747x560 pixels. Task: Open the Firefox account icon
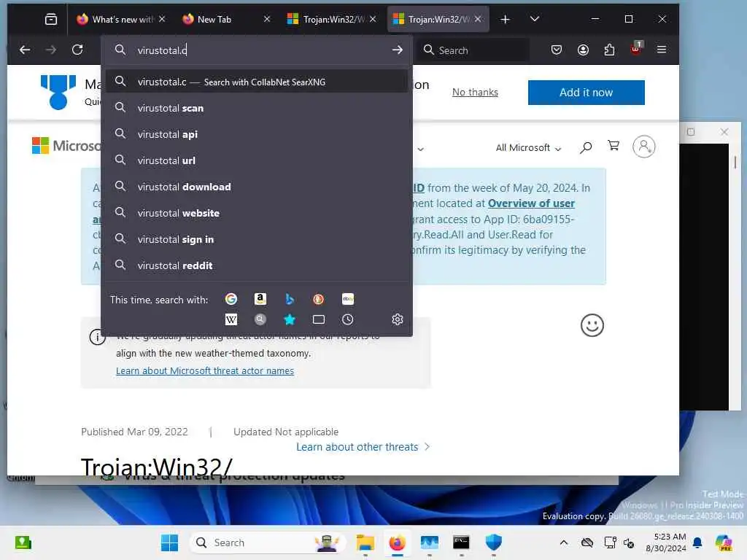pos(583,50)
